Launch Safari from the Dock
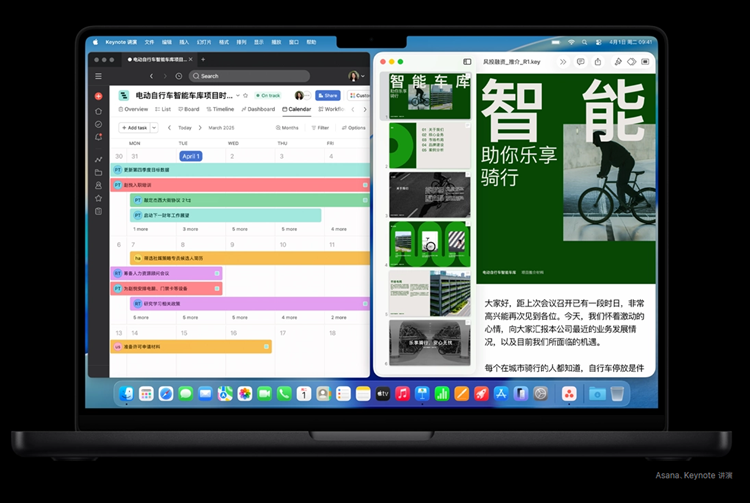Viewport: 750px width, 503px height. [166, 394]
